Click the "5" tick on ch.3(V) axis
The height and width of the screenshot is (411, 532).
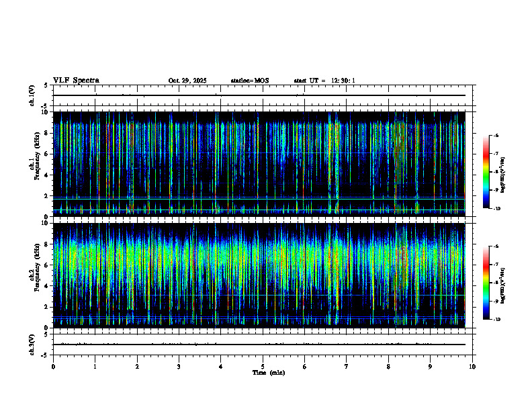tap(46, 334)
